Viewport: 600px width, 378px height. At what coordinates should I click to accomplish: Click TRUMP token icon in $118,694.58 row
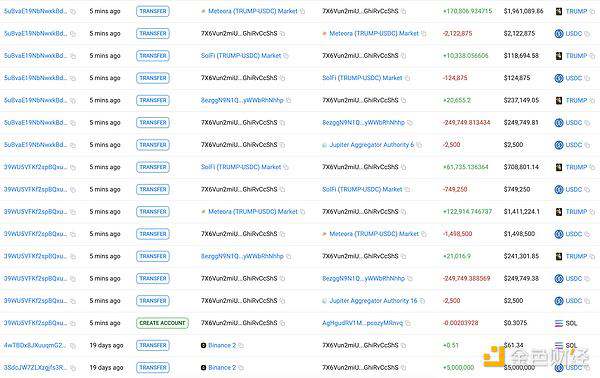coord(559,56)
